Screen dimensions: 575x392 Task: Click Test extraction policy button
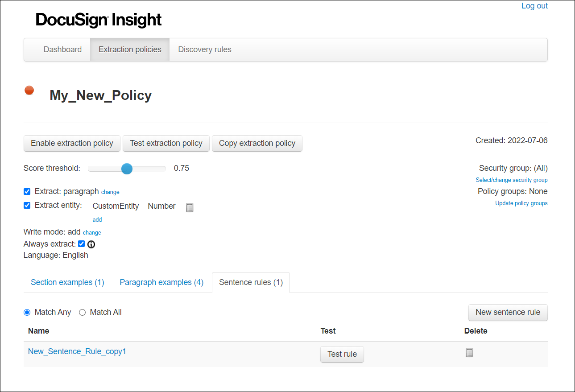click(166, 143)
